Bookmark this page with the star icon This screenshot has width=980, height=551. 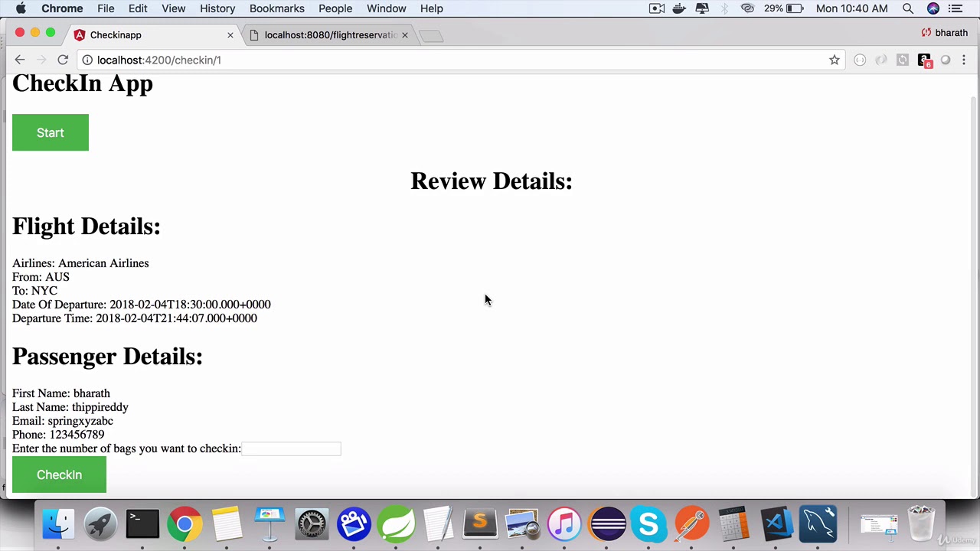pos(835,60)
